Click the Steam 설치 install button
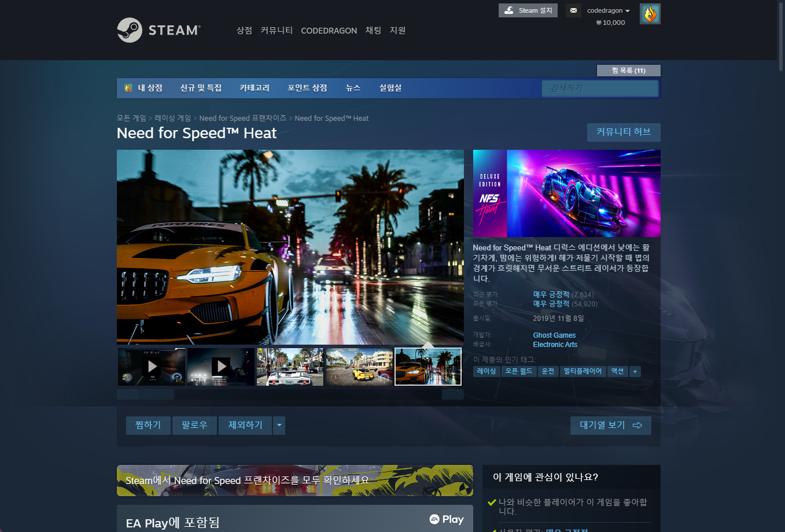785x532 pixels. [528, 10]
